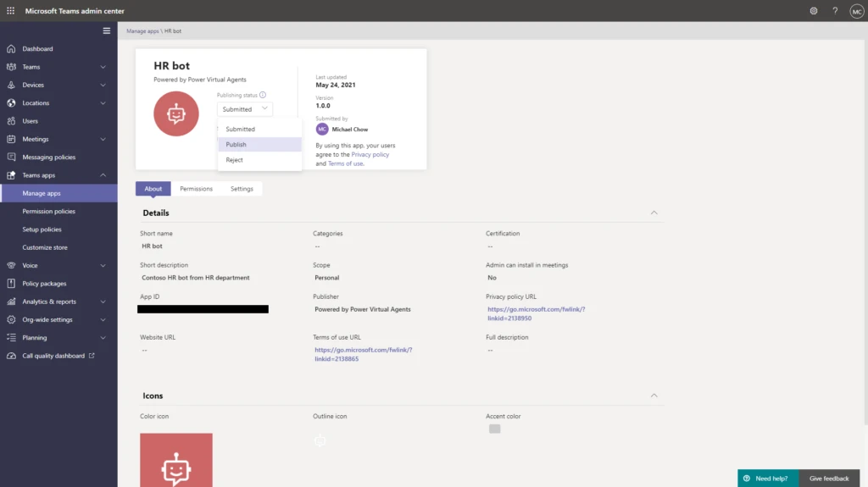Open Customize store in the sidebar
The height and width of the screenshot is (487, 868).
tap(58, 247)
